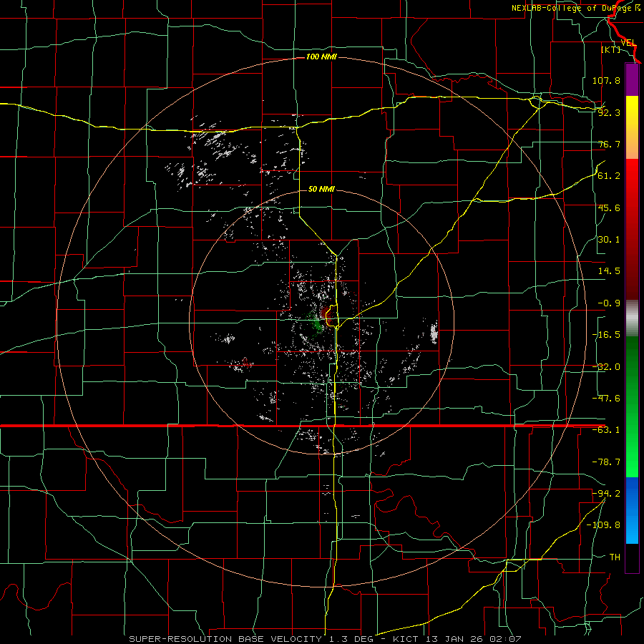Image resolution: width=644 pixels, height=644 pixels.
Task: Click the NEXLAB-College of DuPage watermark text
Action: [x=576, y=8]
